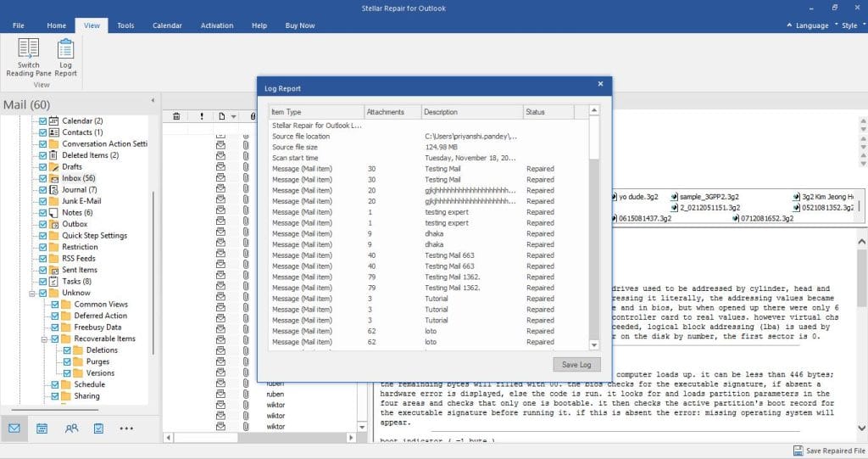
Task: Uncheck the Calendar (2) folder checkbox
Action: coord(42,120)
